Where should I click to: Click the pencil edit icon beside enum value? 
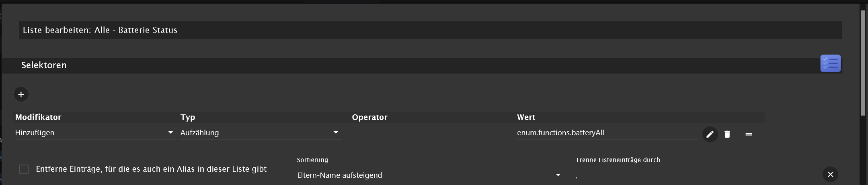click(x=710, y=134)
